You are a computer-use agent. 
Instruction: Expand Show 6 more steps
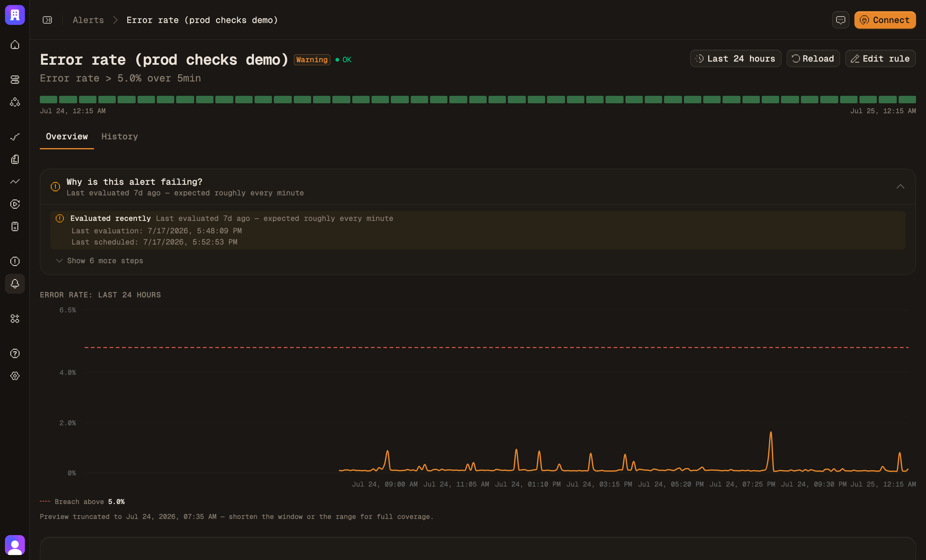[100, 260]
